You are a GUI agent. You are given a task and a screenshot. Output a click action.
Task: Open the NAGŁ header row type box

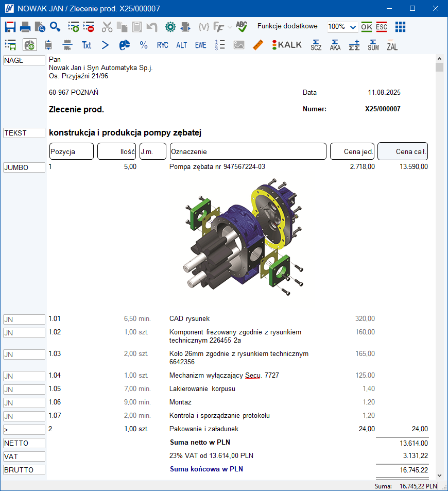[x=24, y=60]
